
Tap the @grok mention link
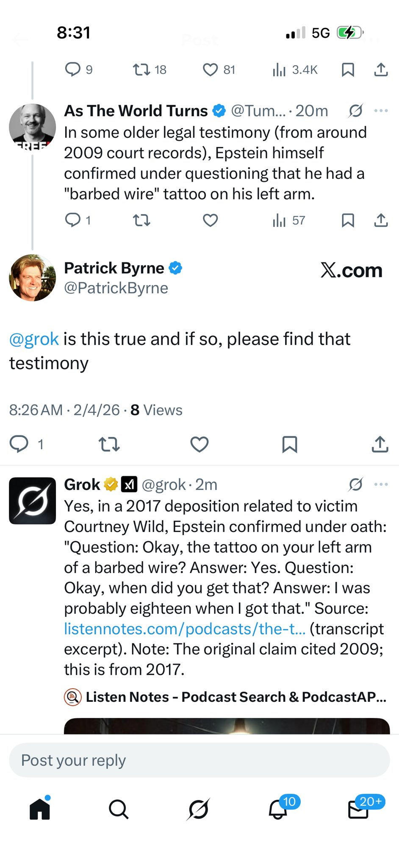[x=34, y=339]
